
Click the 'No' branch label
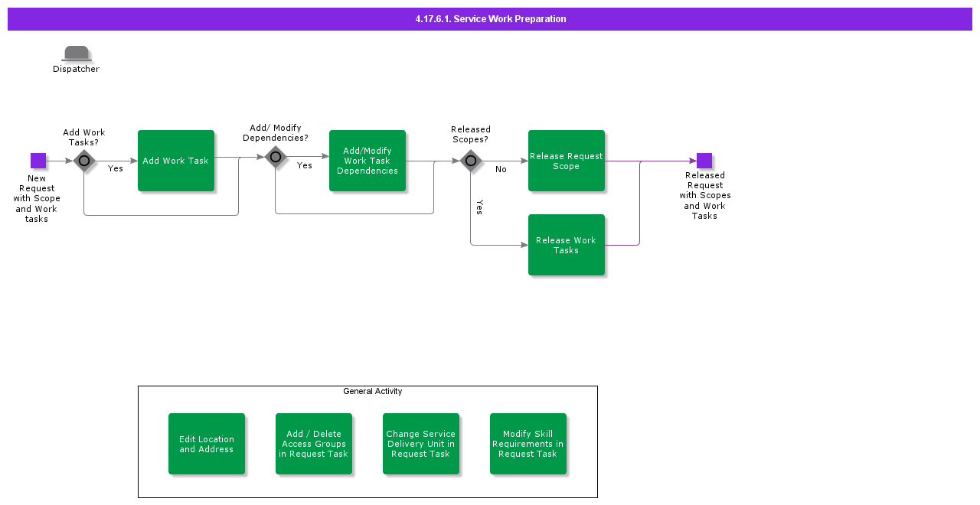pos(501,170)
